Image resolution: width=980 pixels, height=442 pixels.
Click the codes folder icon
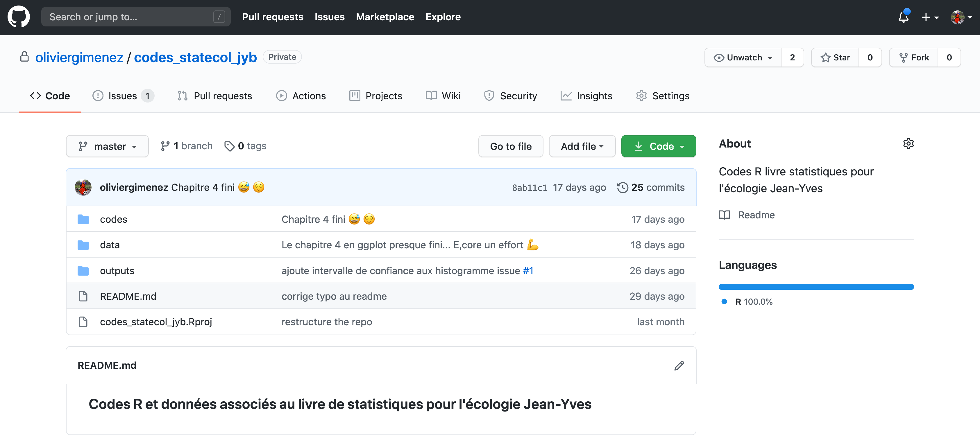coord(83,219)
